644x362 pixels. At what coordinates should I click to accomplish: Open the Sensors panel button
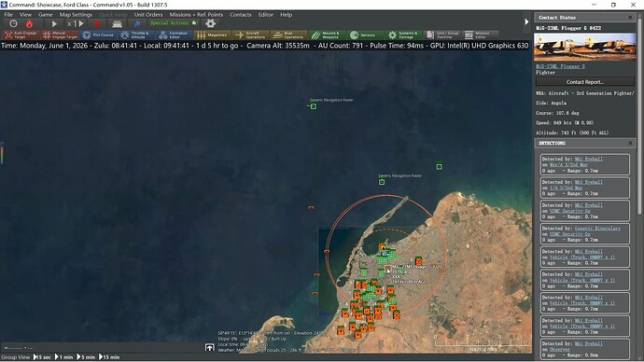pyautogui.click(x=363, y=35)
